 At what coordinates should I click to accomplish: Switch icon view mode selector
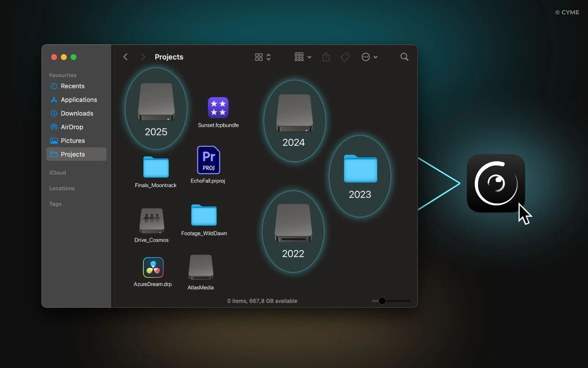263,57
